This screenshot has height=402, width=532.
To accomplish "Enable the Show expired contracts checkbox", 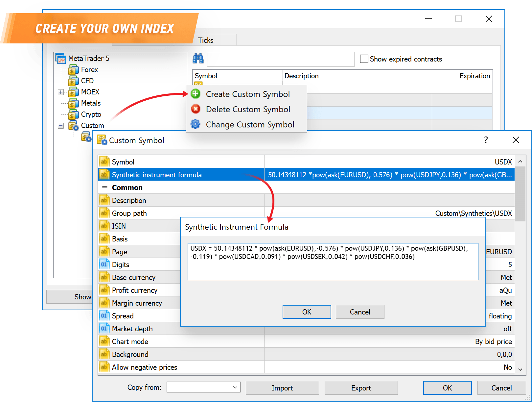I will [364, 59].
